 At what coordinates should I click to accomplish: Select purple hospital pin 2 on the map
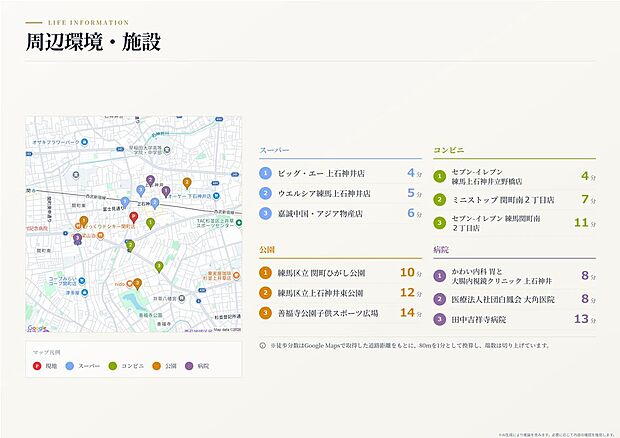pyautogui.click(x=150, y=181)
